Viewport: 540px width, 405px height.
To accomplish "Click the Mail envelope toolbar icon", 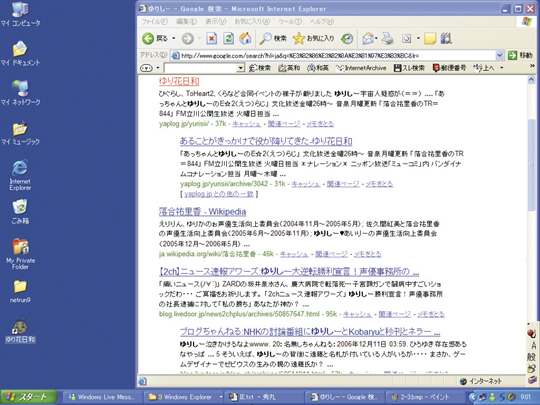I will pyautogui.click(x=368, y=39).
